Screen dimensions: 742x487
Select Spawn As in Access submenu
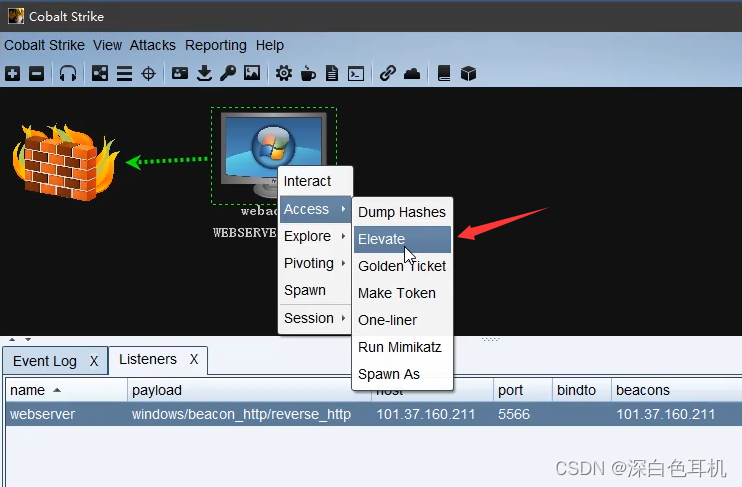click(402, 374)
